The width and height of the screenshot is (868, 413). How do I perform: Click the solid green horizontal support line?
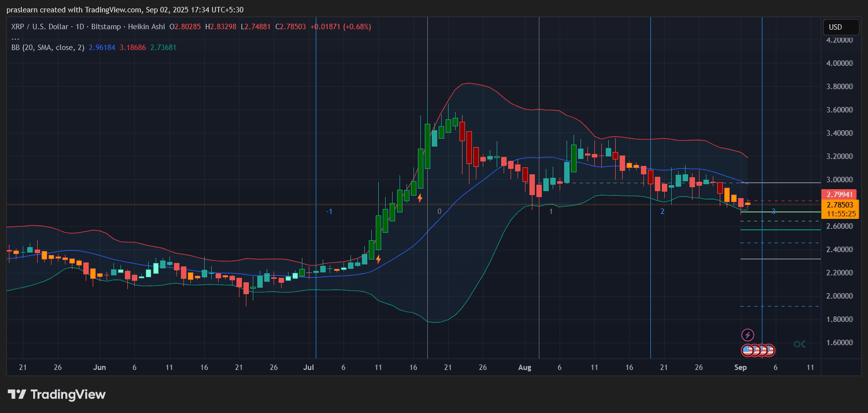(x=781, y=230)
